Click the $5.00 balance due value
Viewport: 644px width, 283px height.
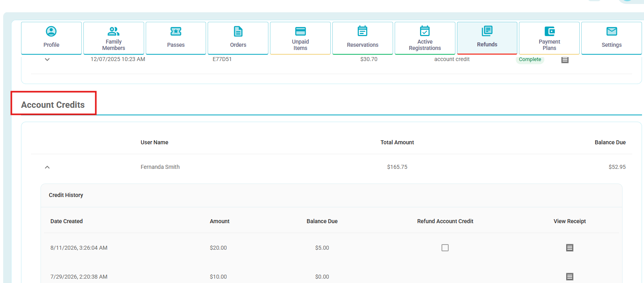pyautogui.click(x=322, y=248)
